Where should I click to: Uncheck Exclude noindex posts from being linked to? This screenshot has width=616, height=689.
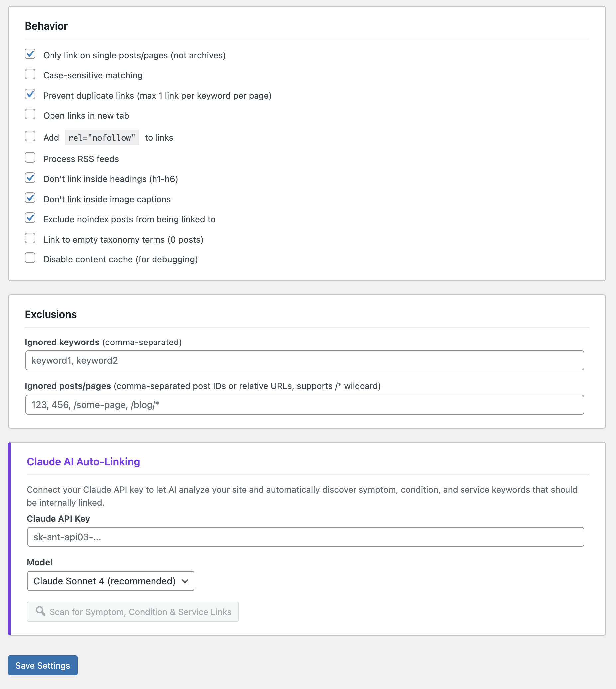coord(30,218)
